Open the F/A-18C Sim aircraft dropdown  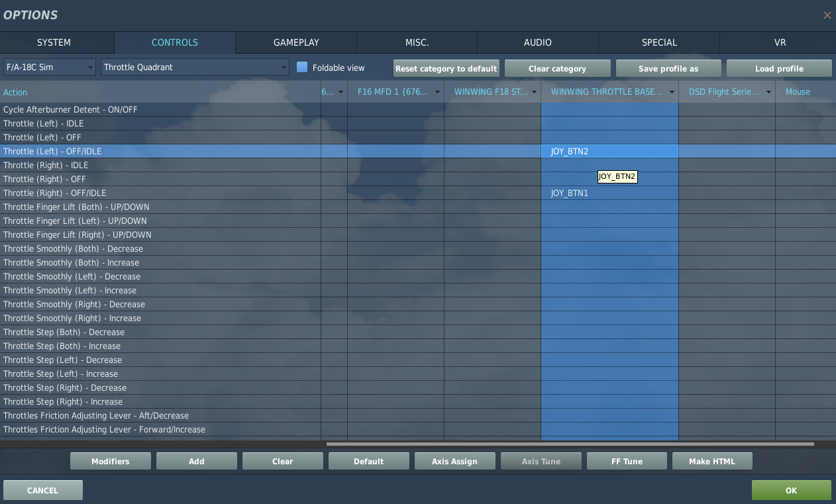point(50,67)
